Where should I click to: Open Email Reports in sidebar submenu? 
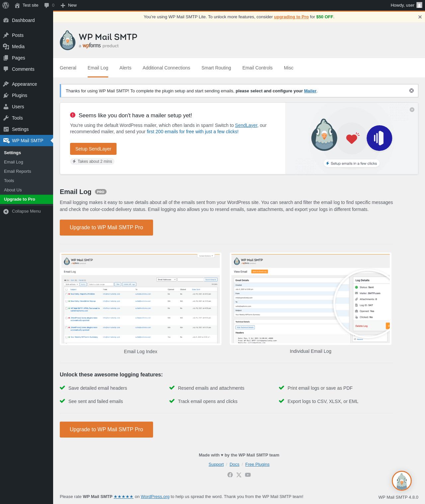pos(27,171)
